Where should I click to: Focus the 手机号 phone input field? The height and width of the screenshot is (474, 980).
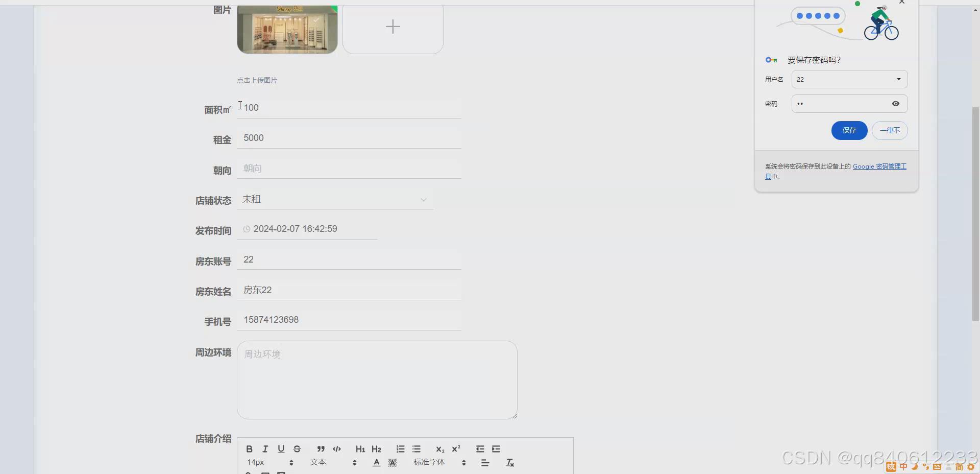[x=349, y=320]
